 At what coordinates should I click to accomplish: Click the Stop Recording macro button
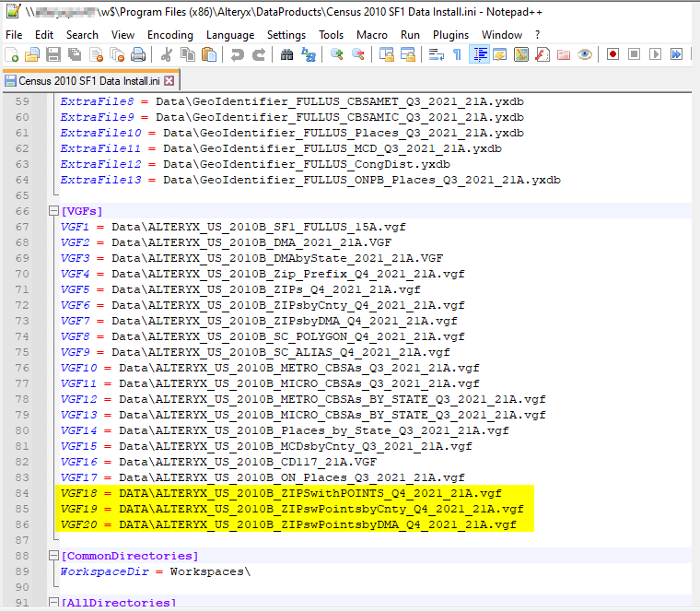634,54
